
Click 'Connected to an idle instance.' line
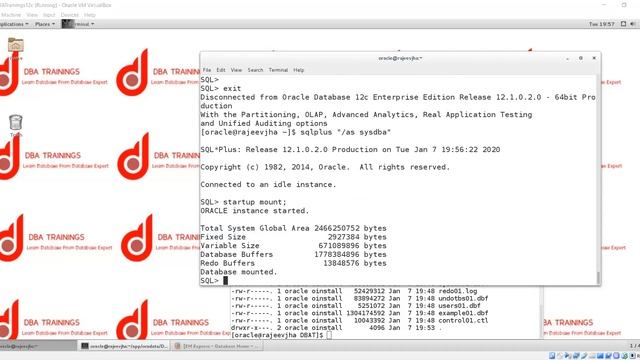(268, 184)
